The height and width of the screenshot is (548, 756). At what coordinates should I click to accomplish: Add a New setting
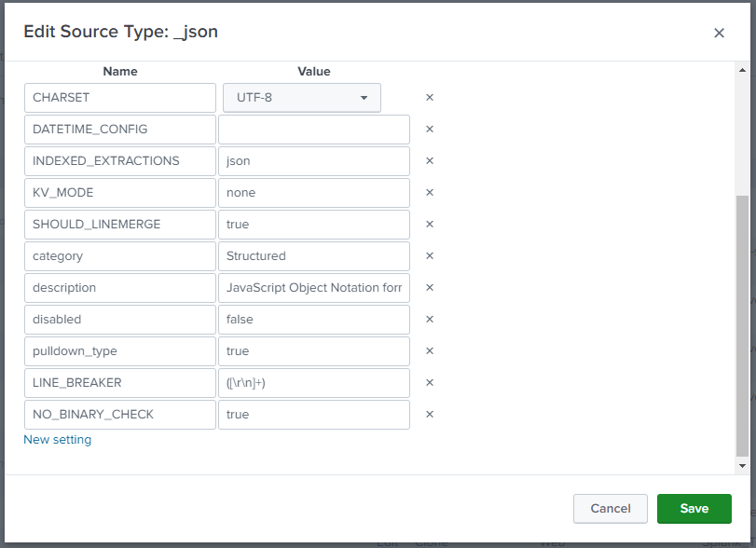(x=58, y=440)
